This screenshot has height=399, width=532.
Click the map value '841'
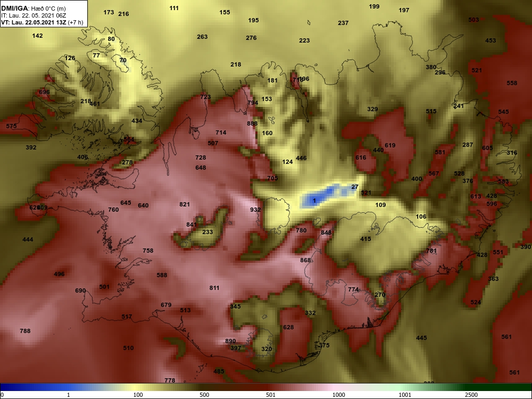192,225
